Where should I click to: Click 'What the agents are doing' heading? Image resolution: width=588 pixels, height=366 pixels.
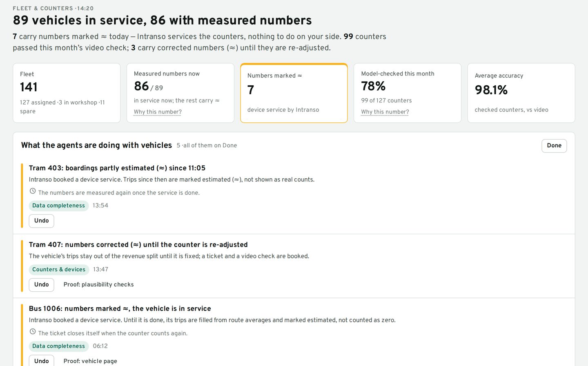pos(97,145)
